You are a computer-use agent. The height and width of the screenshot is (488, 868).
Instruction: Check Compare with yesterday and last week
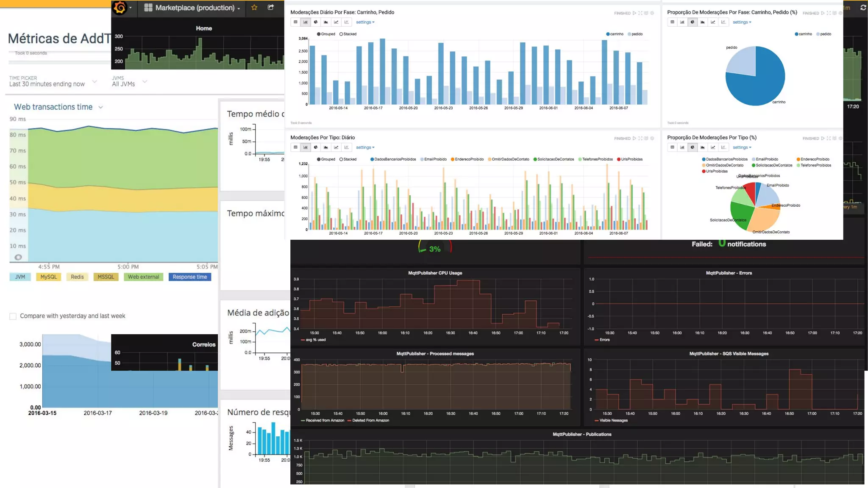click(x=13, y=316)
